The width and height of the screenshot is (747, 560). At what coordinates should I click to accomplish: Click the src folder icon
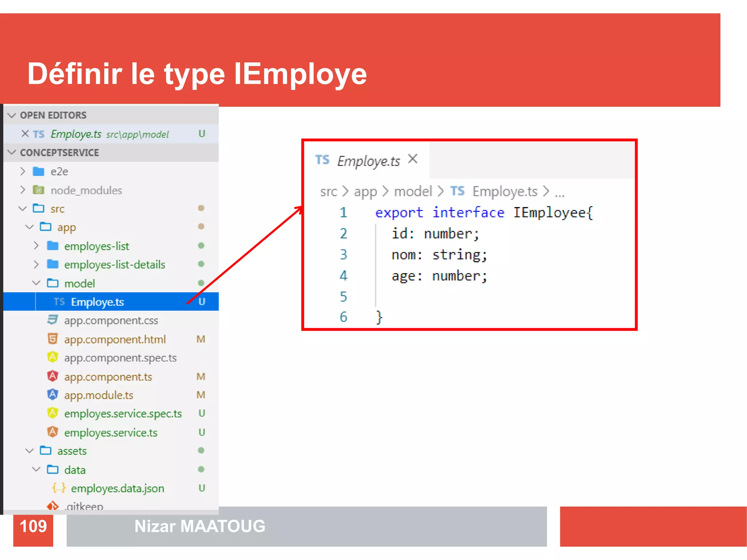coord(39,209)
